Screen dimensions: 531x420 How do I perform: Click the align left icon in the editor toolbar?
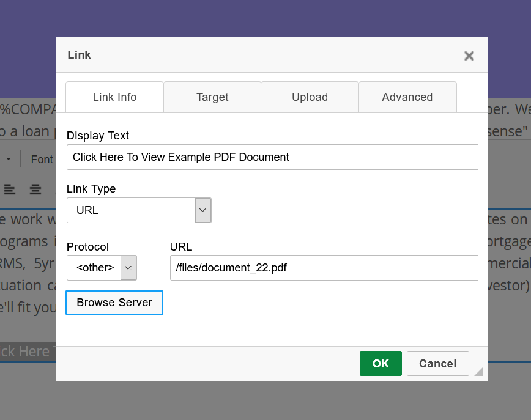(10, 190)
